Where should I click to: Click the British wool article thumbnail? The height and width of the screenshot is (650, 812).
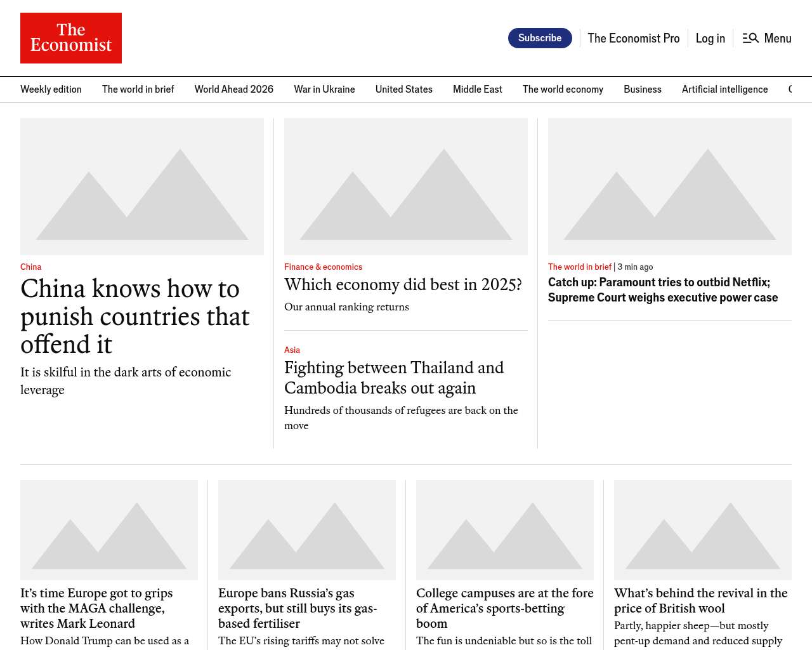pos(703,529)
